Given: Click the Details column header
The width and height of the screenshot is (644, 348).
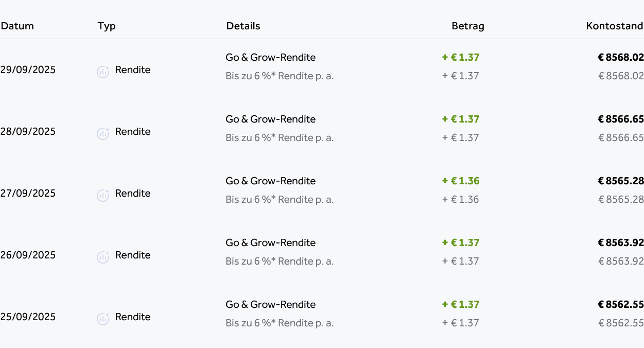Looking at the screenshot, I should (243, 26).
